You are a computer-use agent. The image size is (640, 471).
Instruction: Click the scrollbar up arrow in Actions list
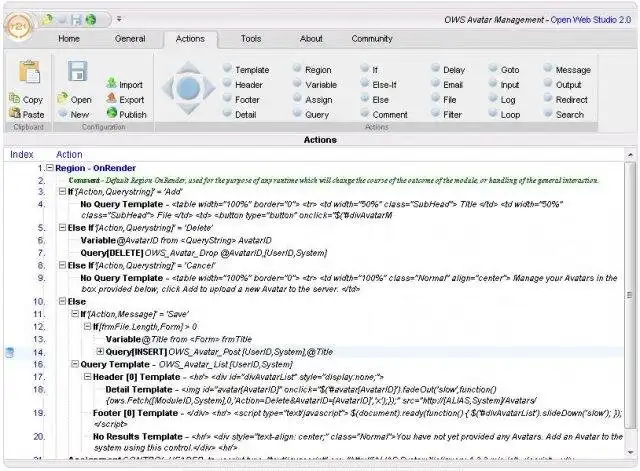pyautogui.click(x=630, y=155)
